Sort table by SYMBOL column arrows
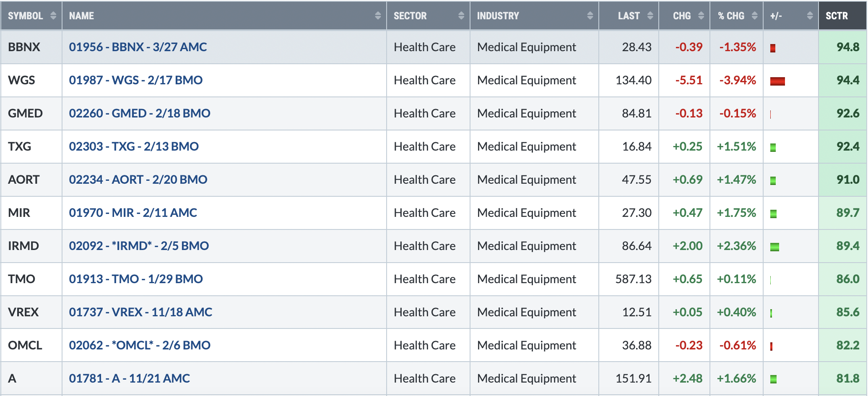 (53, 16)
